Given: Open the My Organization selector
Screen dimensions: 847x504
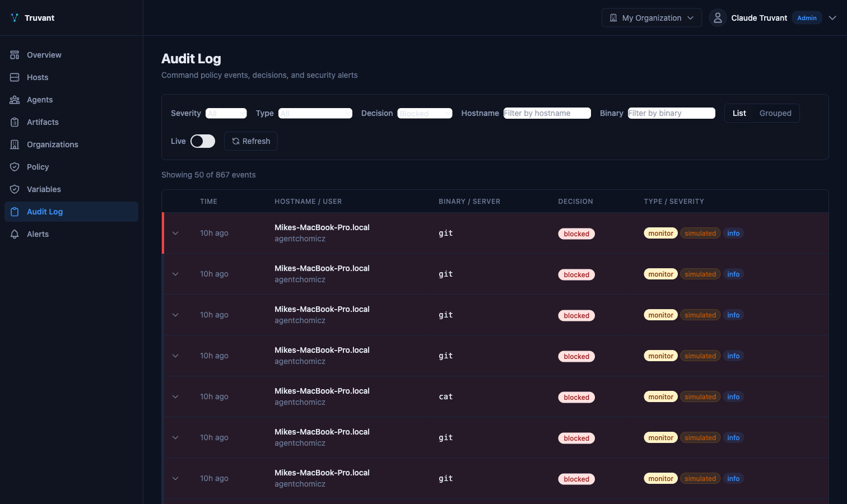Looking at the screenshot, I should (651, 17).
